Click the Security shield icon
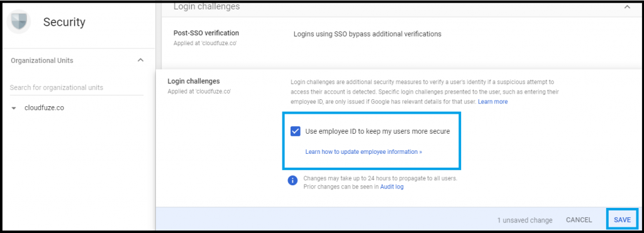 [19, 22]
